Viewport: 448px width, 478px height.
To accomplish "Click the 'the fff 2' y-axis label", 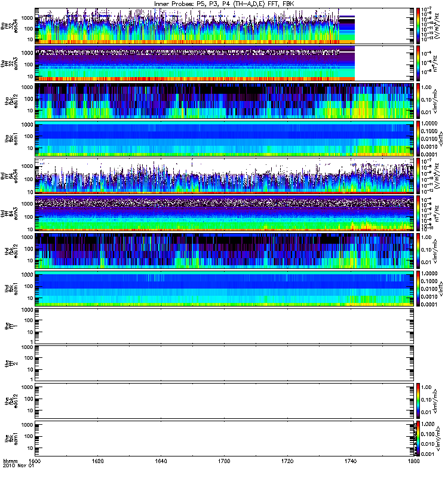I will [x=11, y=363].
